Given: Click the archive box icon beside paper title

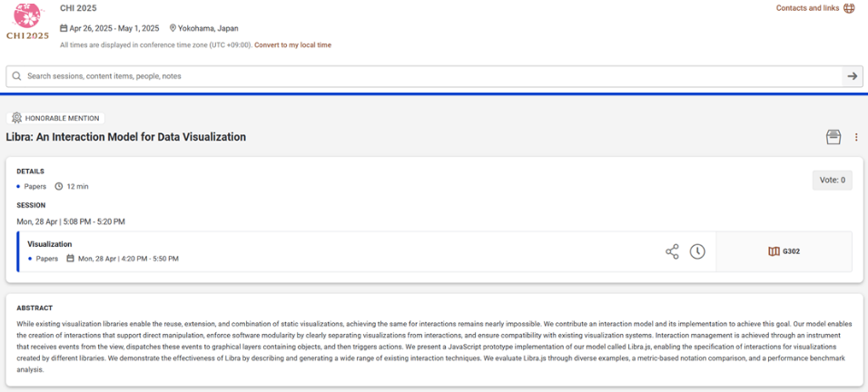Looking at the screenshot, I should (x=833, y=137).
